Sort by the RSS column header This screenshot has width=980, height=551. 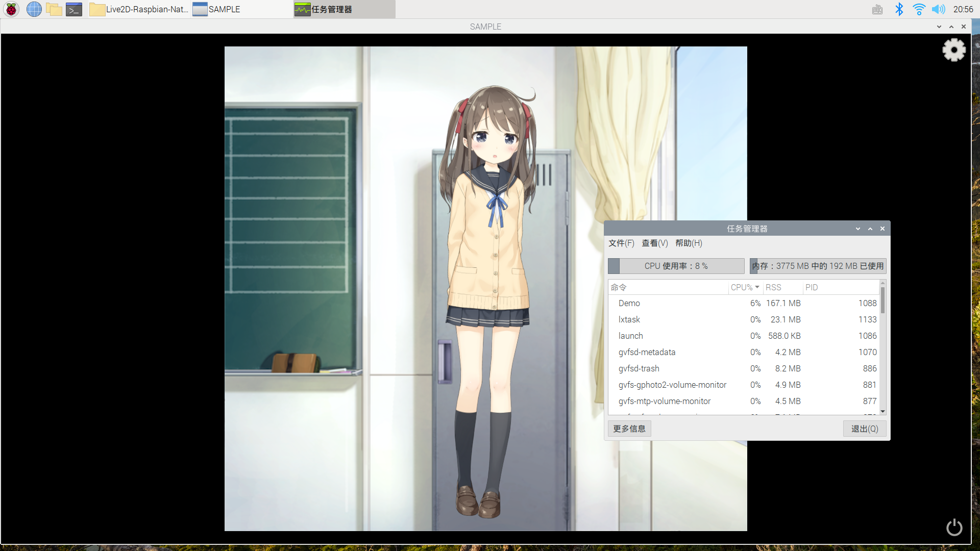pyautogui.click(x=773, y=288)
